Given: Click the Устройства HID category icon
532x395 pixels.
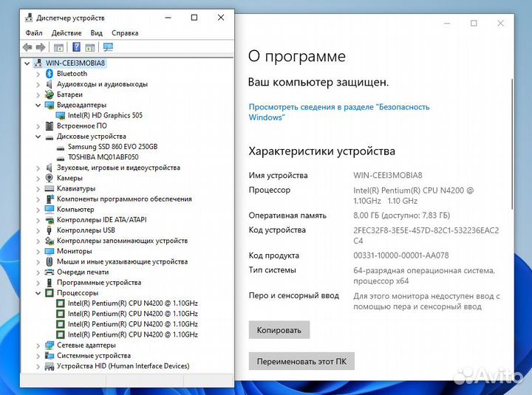Looking at the screenshot, I should pyautogui.click(x=50, y=366).
